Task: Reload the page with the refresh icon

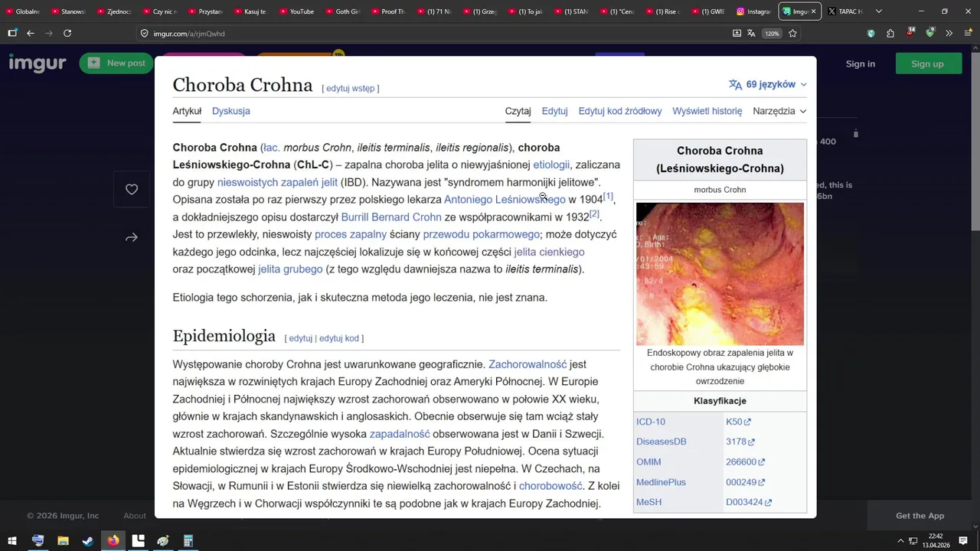Action: coord(67,33)
